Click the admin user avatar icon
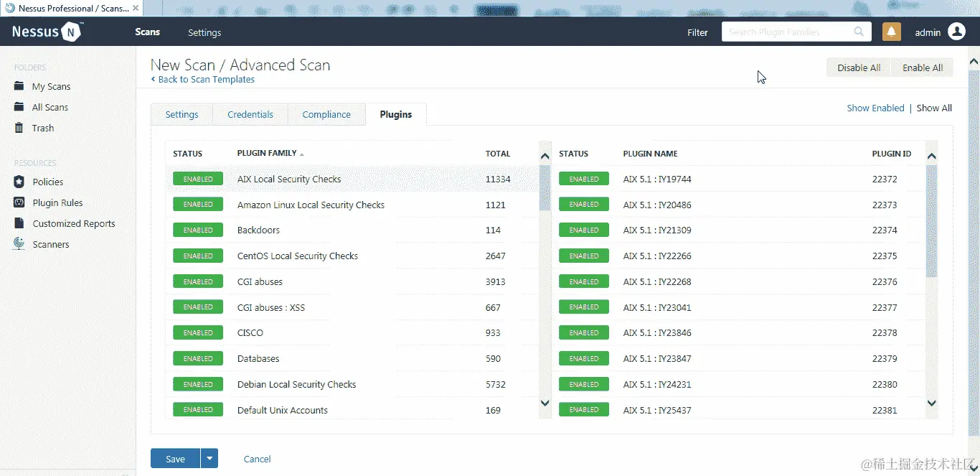980x476 pixels. click(x=956, y=32)
